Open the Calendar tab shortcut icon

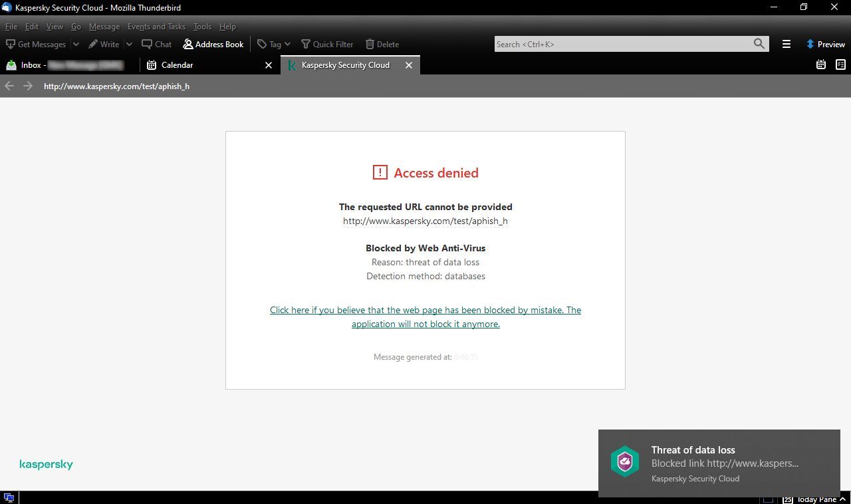821,64
